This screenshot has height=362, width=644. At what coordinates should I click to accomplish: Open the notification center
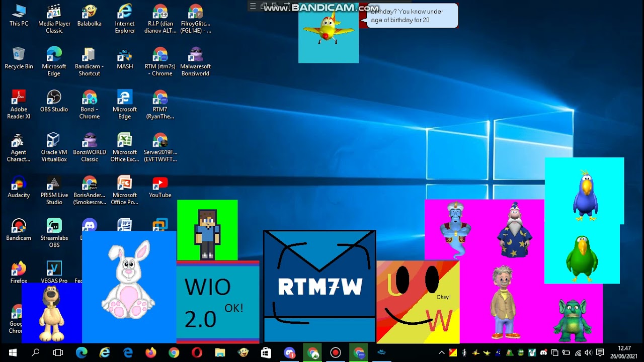[x=600, y=352]
